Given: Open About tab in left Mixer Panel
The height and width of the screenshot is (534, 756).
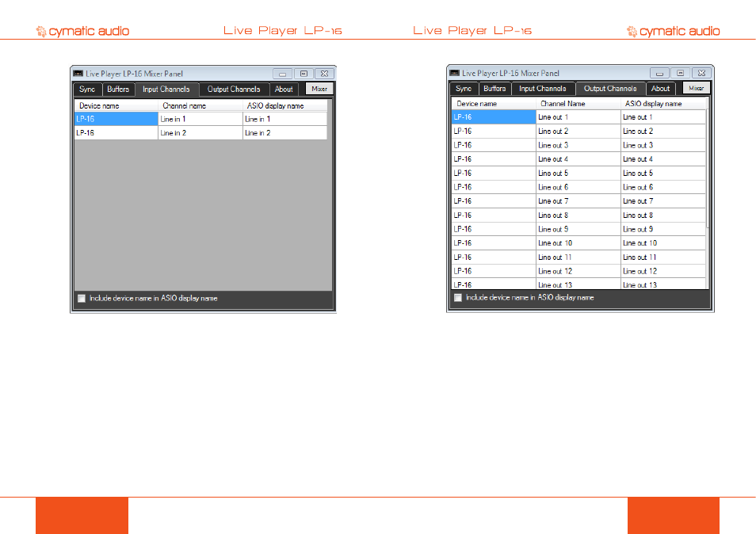Looking at the screenshot, I should pos(284,90).
